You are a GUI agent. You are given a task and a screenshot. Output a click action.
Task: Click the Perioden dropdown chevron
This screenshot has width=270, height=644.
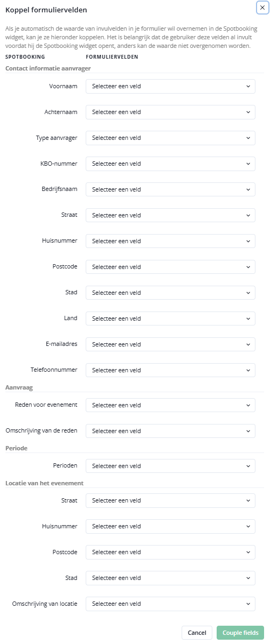pos(248,466)
